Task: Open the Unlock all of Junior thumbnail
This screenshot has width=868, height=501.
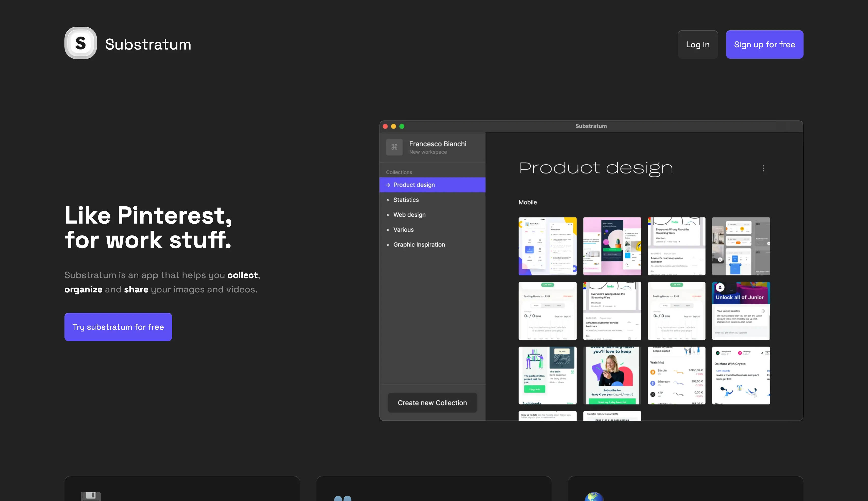Action: (741, 311)
